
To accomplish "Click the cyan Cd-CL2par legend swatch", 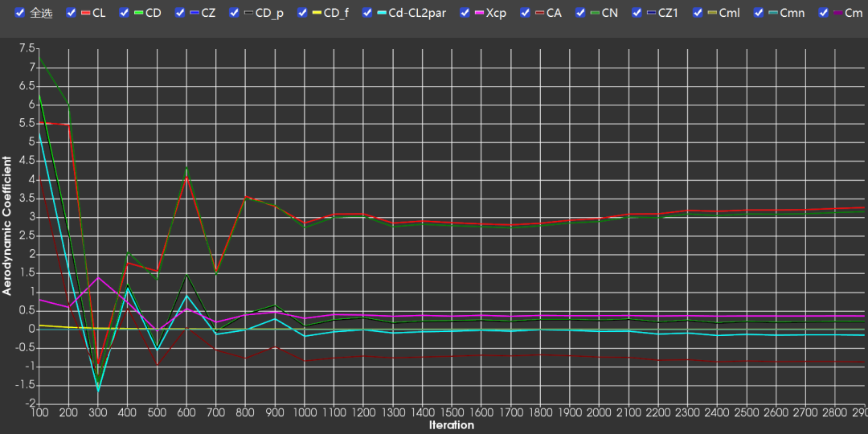I will coord(383,13).
